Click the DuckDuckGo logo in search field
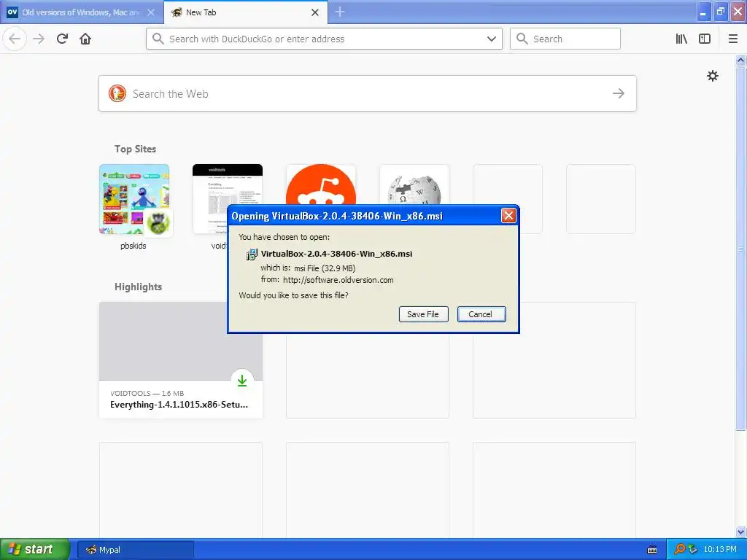 [117, 93]
